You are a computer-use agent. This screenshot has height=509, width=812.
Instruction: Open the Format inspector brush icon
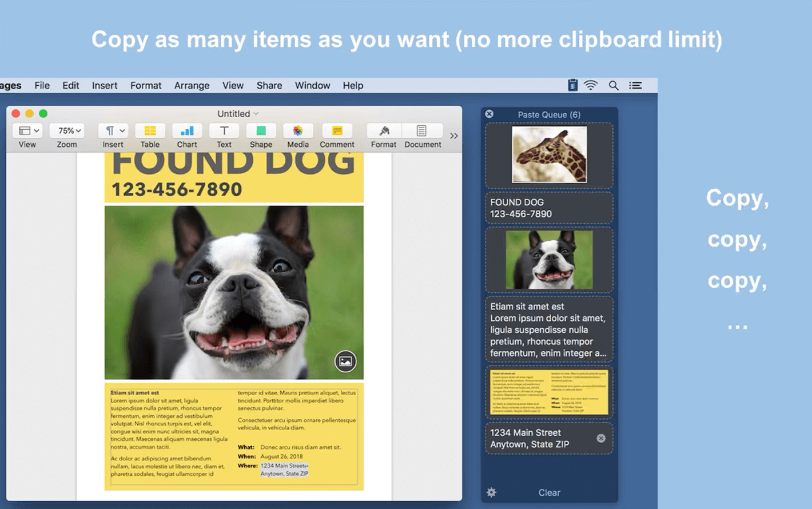384,131
